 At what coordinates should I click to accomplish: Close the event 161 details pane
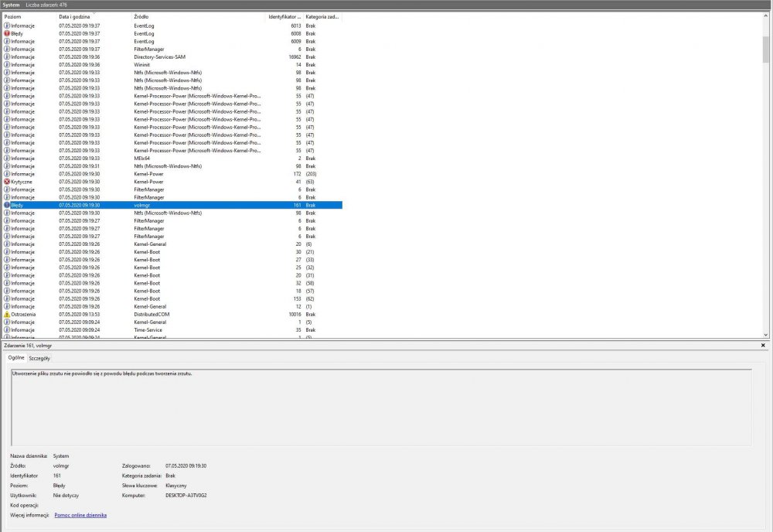763,346
